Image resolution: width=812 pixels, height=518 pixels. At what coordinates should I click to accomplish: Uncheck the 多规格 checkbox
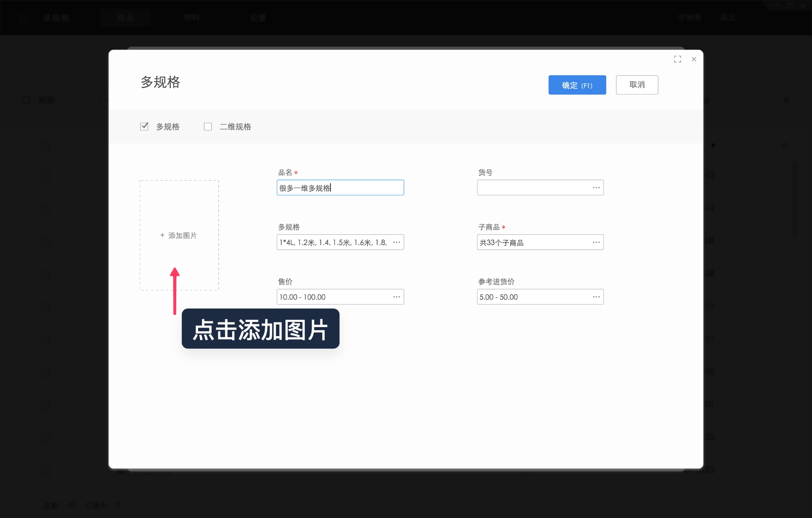[144, 127]
